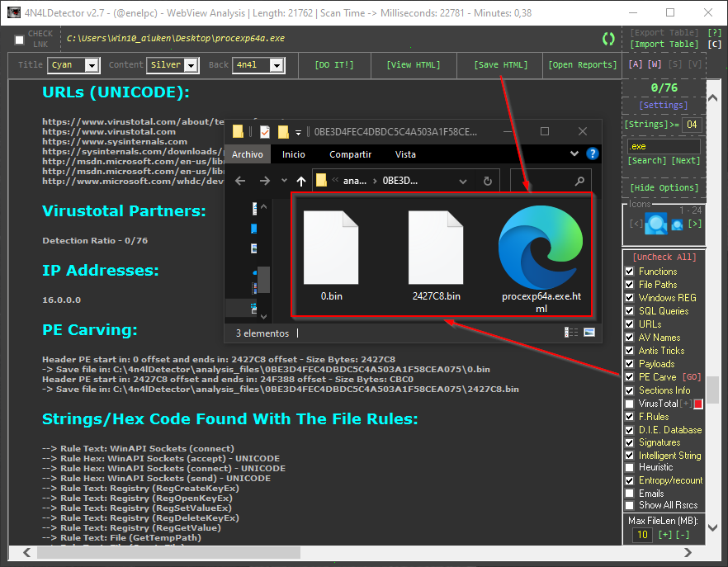Click the [A] mode button

(636, 64)
